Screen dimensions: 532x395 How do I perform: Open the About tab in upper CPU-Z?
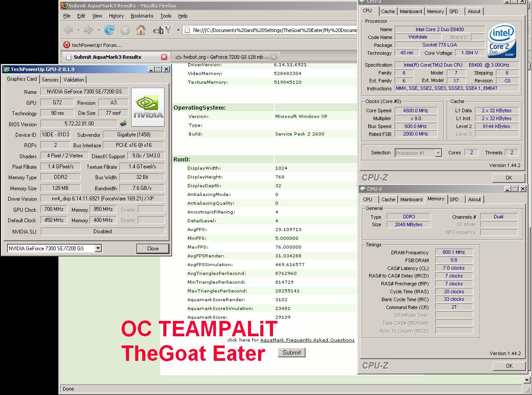pos(474,11)
